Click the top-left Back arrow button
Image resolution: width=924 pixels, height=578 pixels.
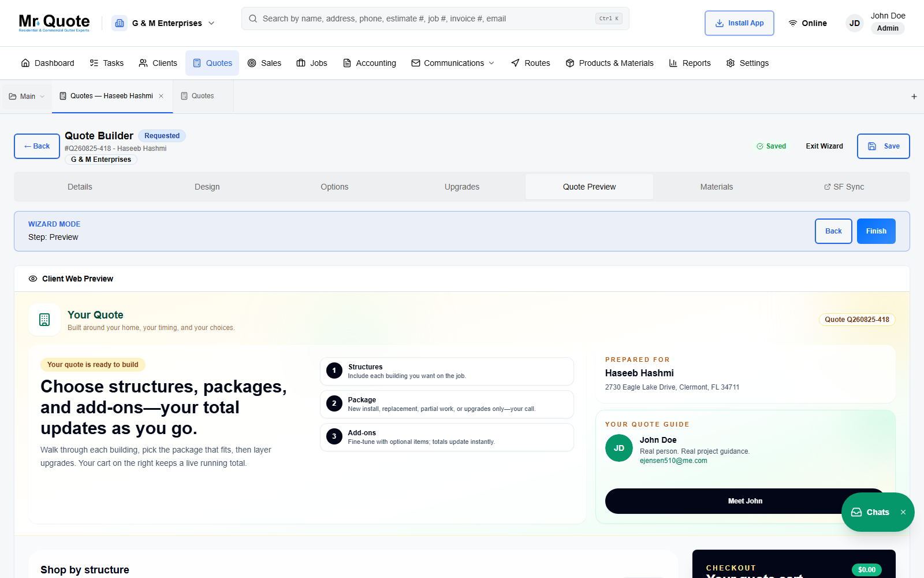point(37,146)
